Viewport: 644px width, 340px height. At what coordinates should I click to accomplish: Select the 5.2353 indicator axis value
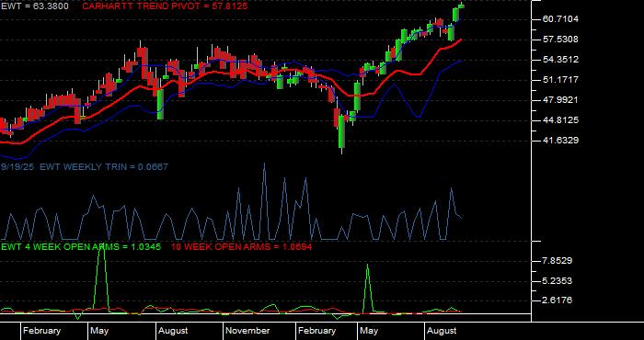tap(558, 281)
